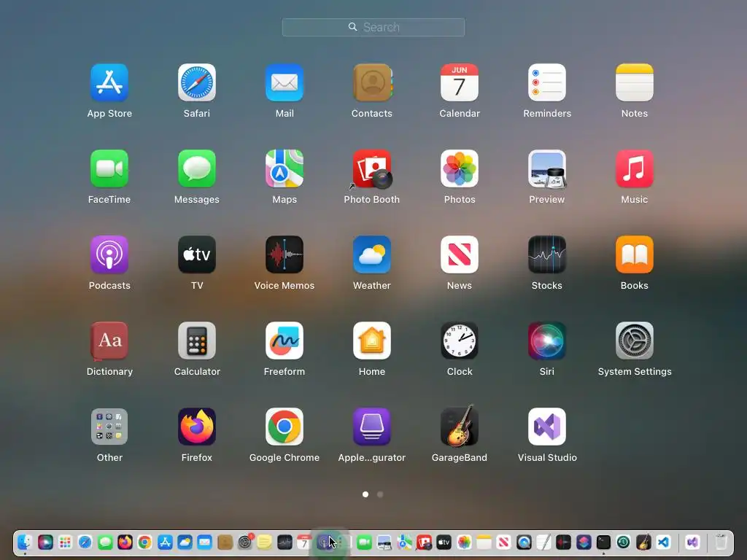Launch GarageBand from the Launchpad grid
Image resolution: width=747 pixels, height=560 pixels.
[x=460, y=427]
